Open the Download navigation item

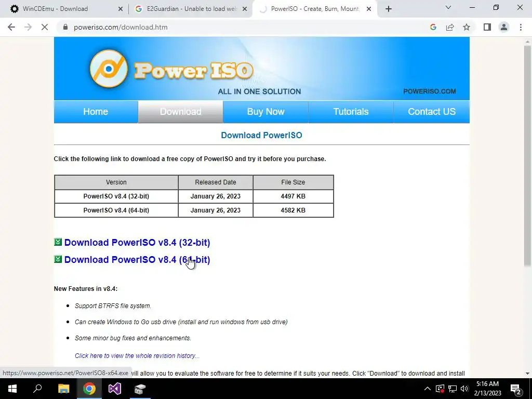pyautogui.click(x=180, y=112)
